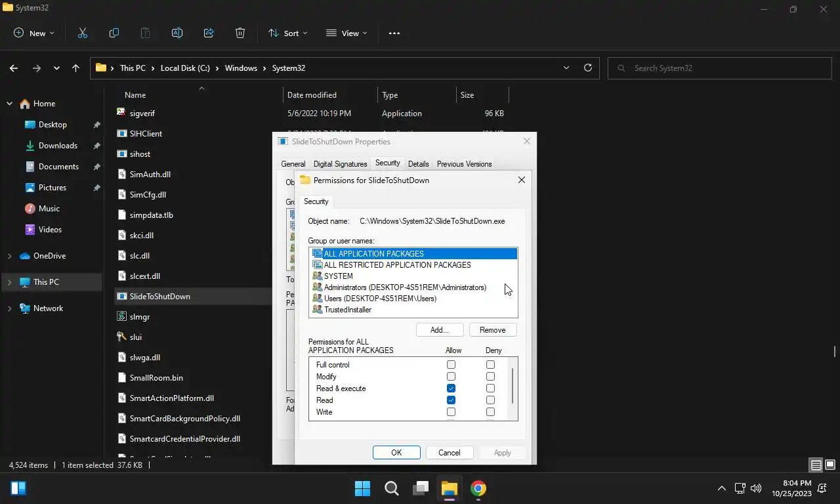The width and height of the screenshot is (840, 504).
Task: Refresh the System32 folder view
Action: click(588, 68)
